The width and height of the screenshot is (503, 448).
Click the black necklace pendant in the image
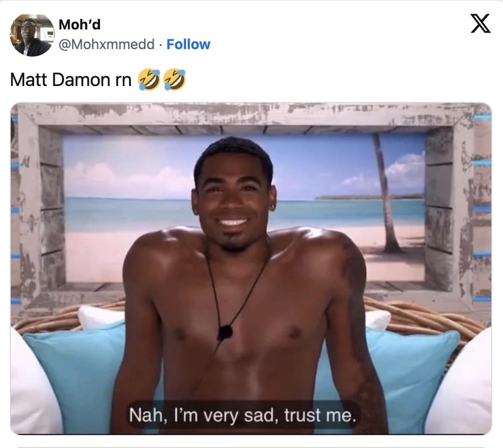pos(225,332)
